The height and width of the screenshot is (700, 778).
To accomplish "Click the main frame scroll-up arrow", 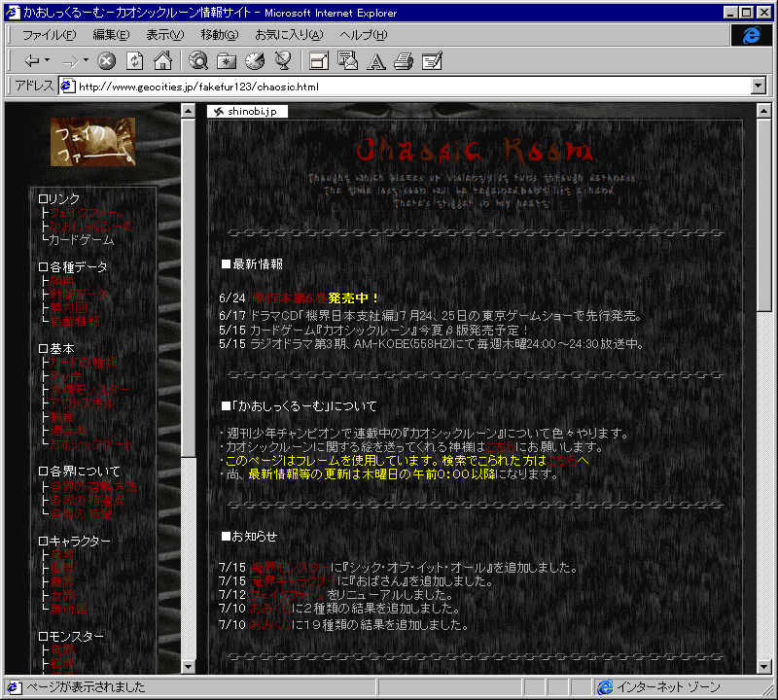I will coord(764,111).
